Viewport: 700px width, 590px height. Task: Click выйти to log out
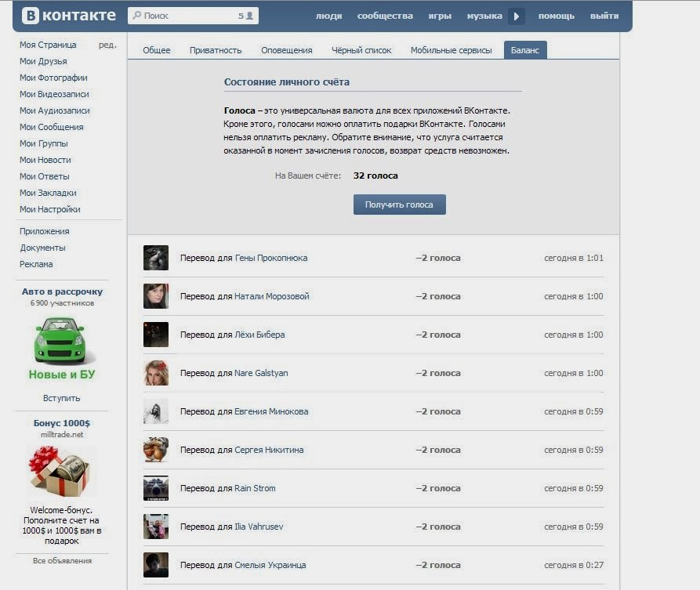(x=604, y=16)
